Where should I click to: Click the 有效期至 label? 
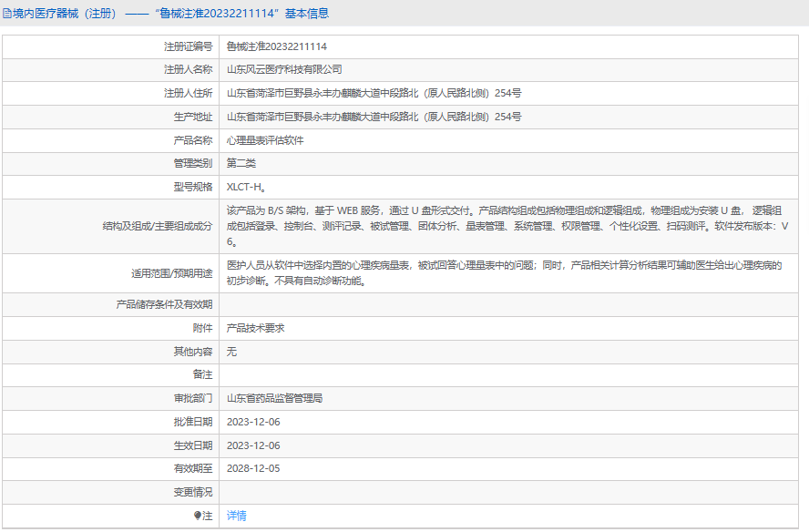point(193,468)
